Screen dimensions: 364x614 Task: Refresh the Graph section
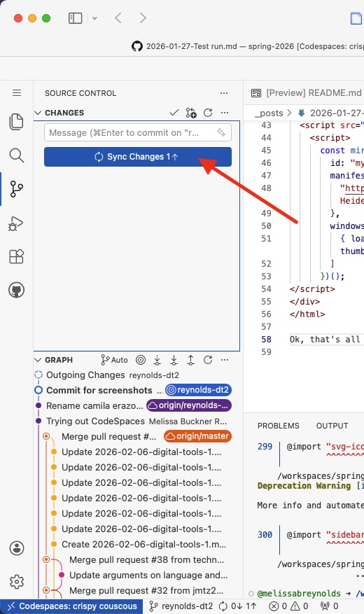click(x=208, y=360)
